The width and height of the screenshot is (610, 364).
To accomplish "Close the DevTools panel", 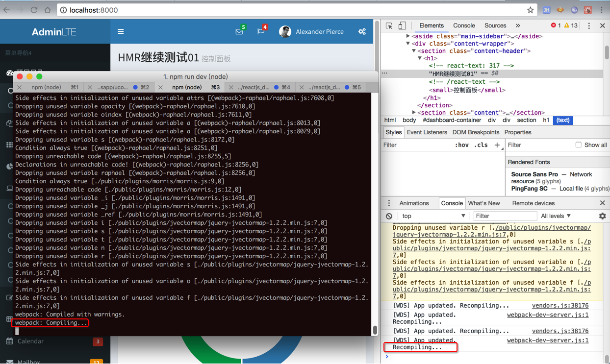I will click(603, 25).
